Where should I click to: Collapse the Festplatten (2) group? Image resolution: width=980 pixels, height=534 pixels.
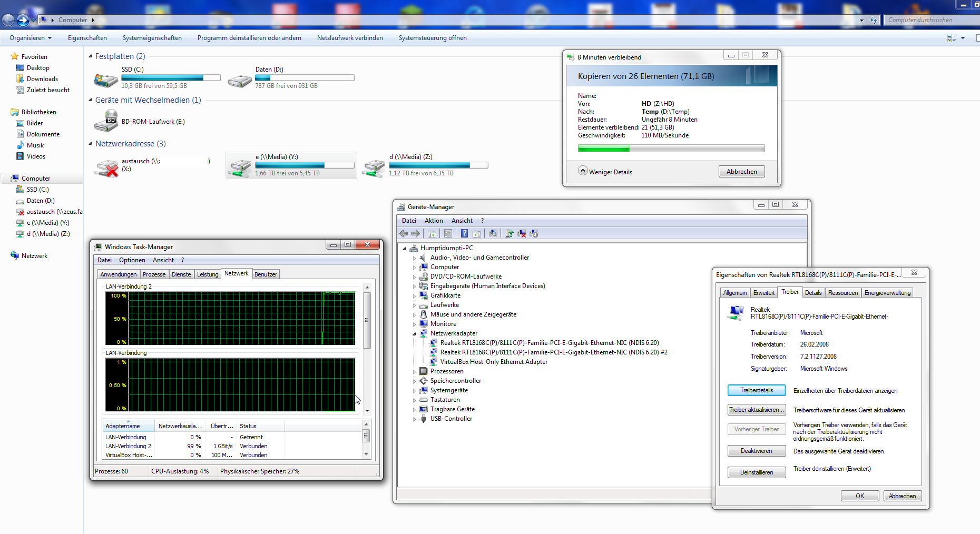click(90, 56)
